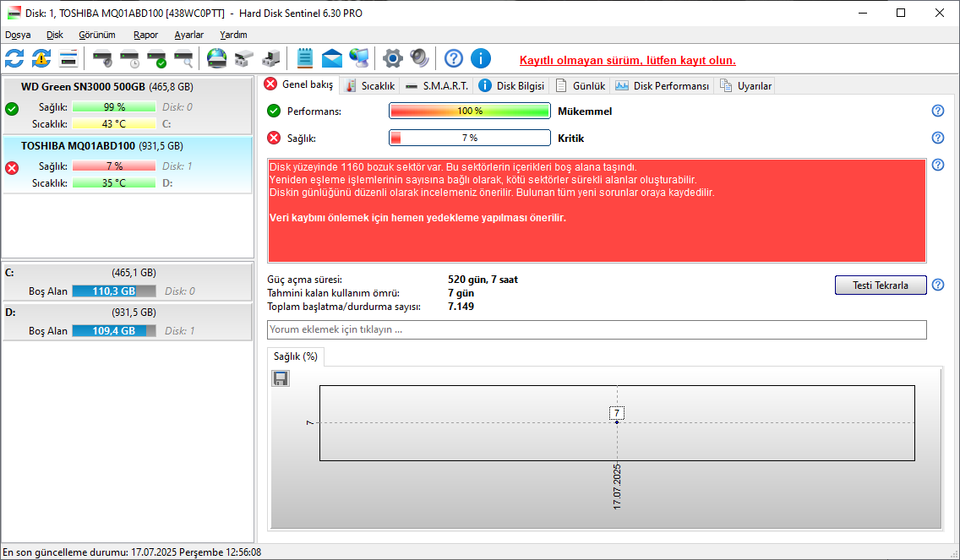Click the 'Mükemmel' performance rating text
Viewport: 960px width, 560px height.
585,111
